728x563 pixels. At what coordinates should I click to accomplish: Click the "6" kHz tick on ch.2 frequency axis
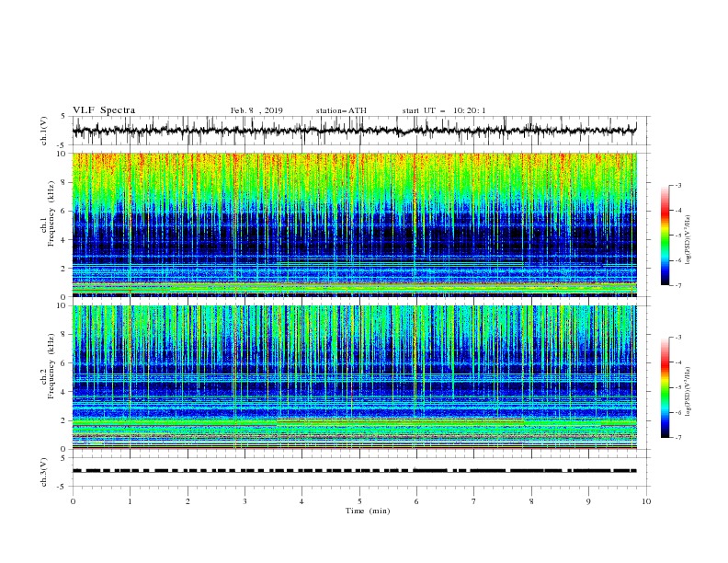pos(64,363)
